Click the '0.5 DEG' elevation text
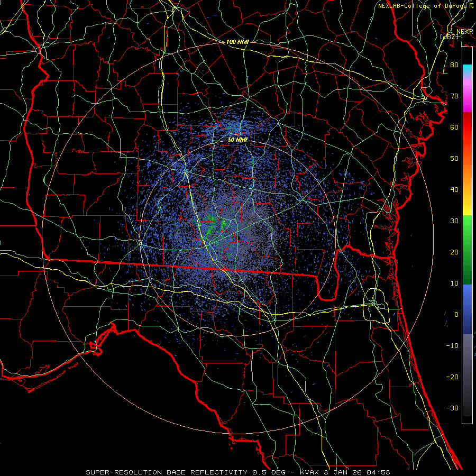Screen dimensions: 476x476 tap(269, 472)
